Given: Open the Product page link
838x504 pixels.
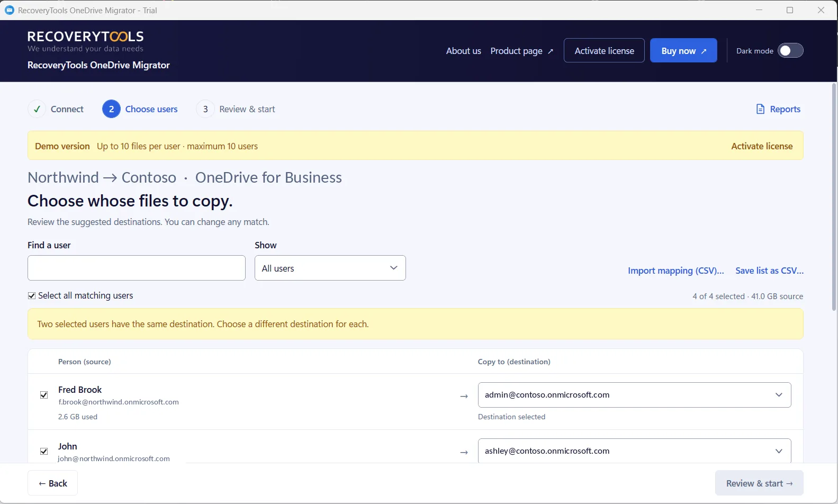Looking at the screenshot, I should [522, 51].
